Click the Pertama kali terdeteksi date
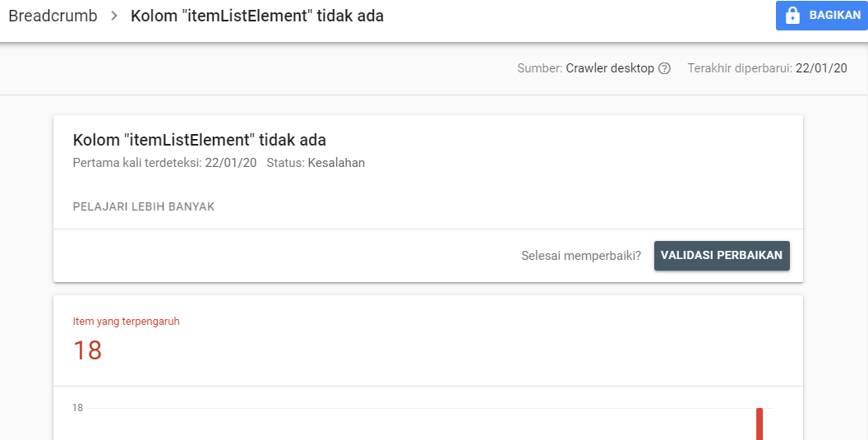868x440 pixels. (230, 163)
